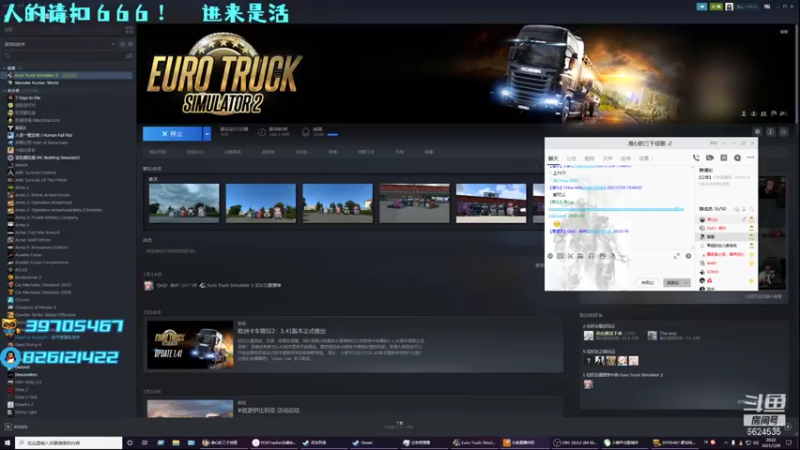
Task: Start video call in QQ group window
Action: point(710,158)
